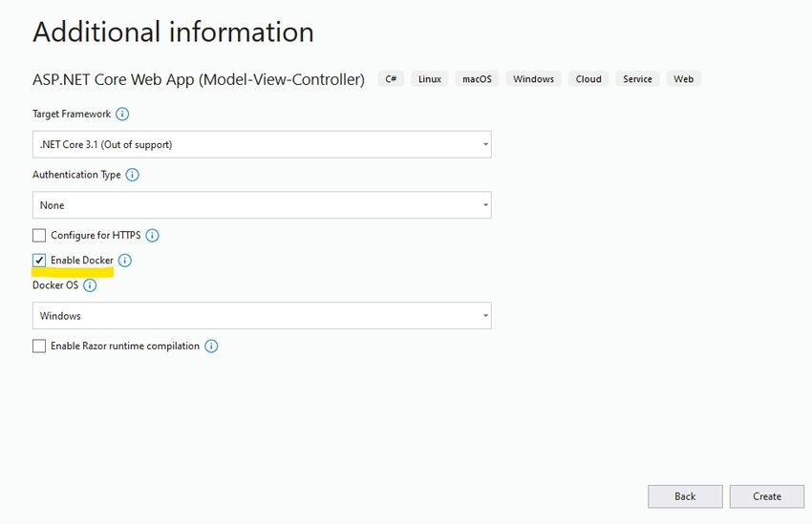Click the Service tag
The width and height of the screenshot is (812, 524).
(x=637, y=78)
